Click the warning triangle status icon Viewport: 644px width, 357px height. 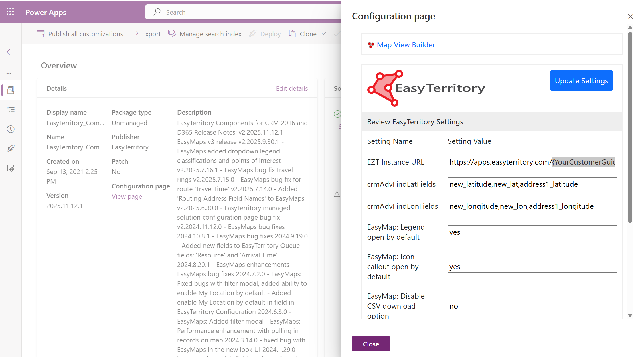click(337, 194)
